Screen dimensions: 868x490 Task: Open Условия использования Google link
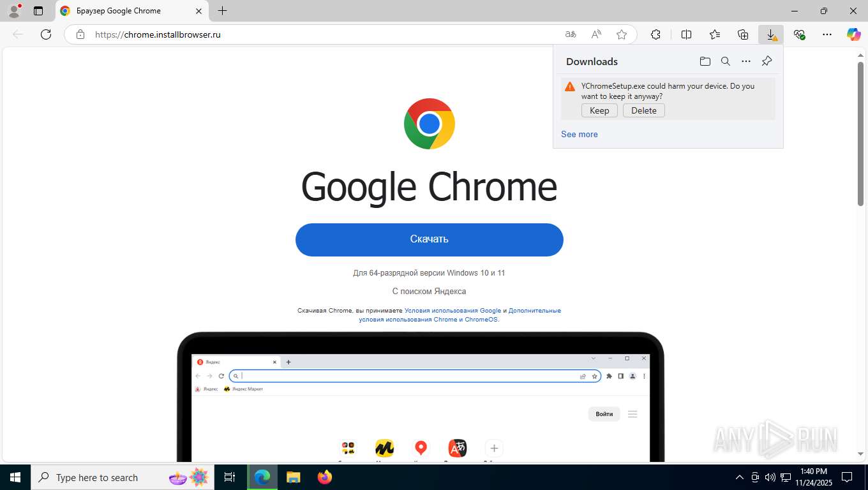pos(453,311)
